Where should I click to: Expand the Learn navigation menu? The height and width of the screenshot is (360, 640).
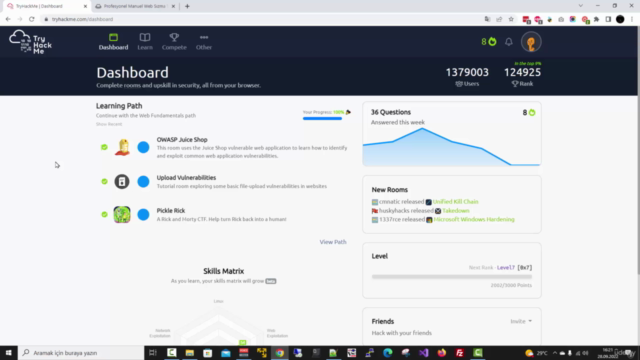coord(145,42)
